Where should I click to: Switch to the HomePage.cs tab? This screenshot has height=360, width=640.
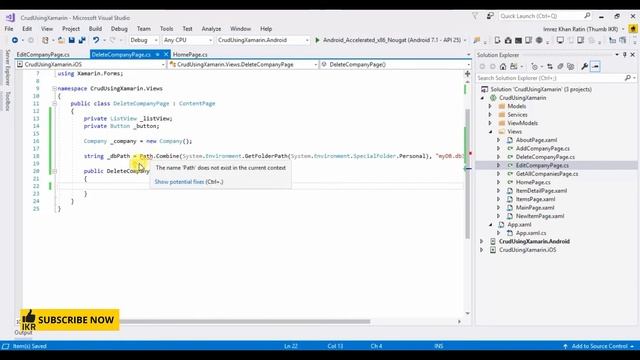click(190, 54)
